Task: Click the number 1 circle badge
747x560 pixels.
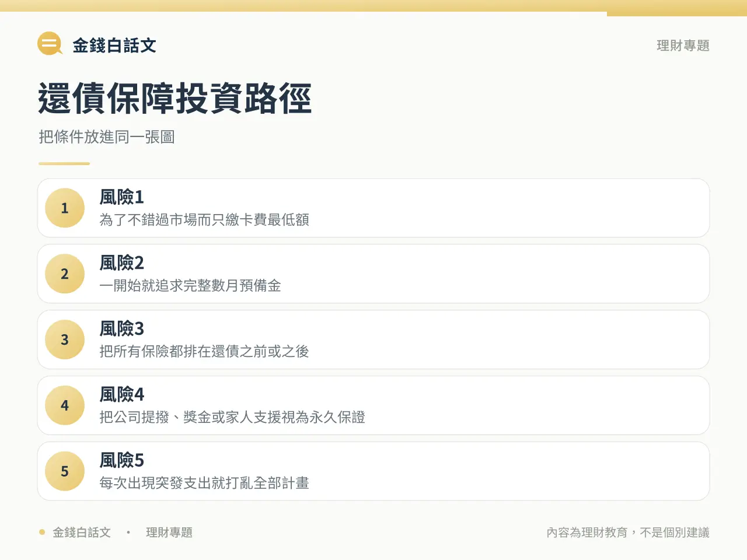Action: pyautogui.click(x=65, y=208)
